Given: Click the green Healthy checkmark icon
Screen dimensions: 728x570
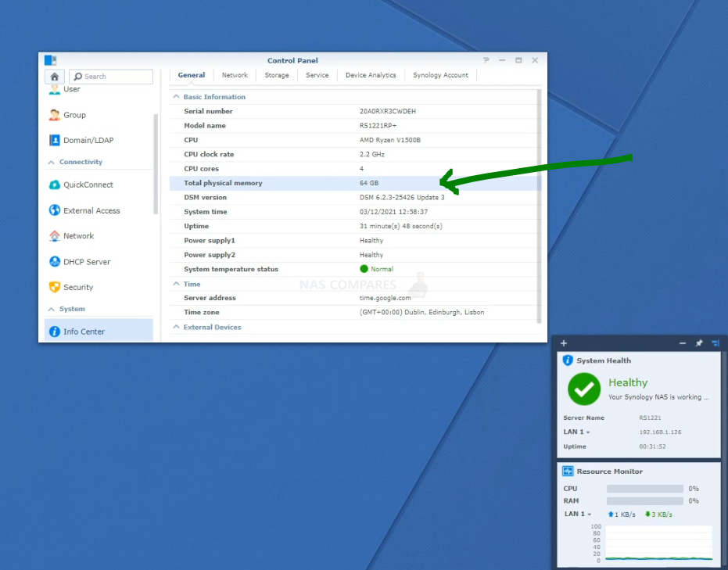Looking at the screenshot, I should [x=584, y=389].
